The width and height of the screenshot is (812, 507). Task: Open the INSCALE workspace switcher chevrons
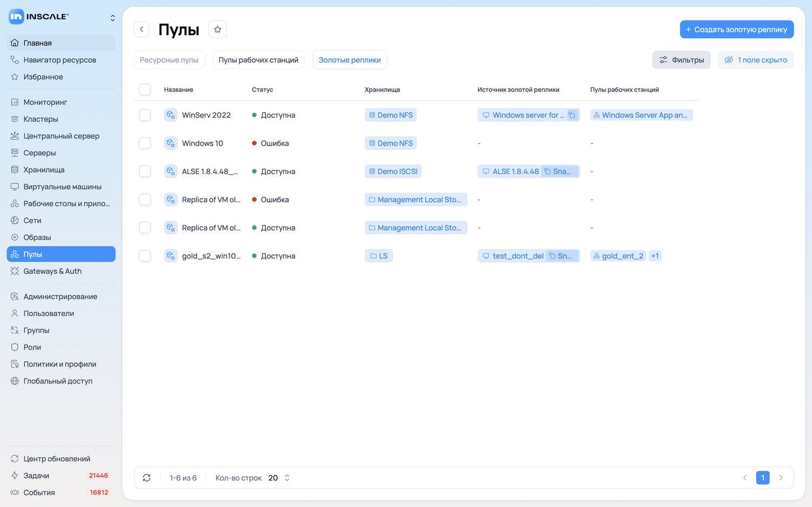[x=113, y=18]
